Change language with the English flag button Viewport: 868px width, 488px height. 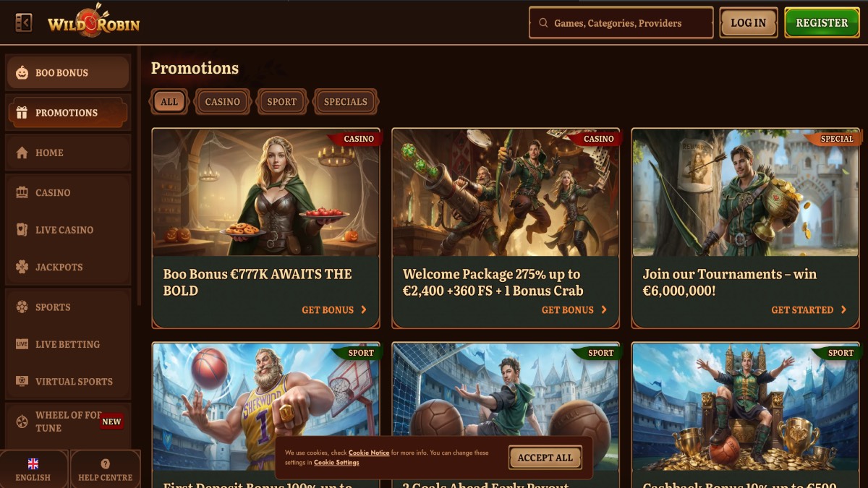tap(33, 469)
